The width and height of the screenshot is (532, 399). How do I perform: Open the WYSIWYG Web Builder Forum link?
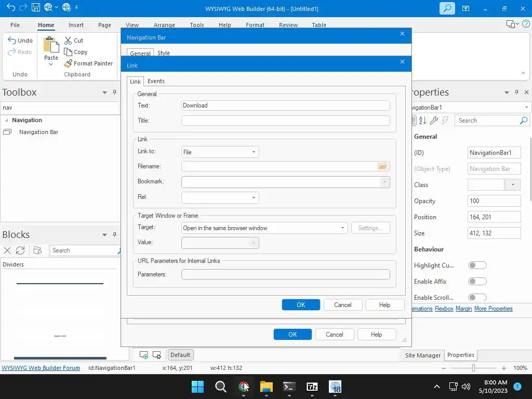[x=41, y=368]
